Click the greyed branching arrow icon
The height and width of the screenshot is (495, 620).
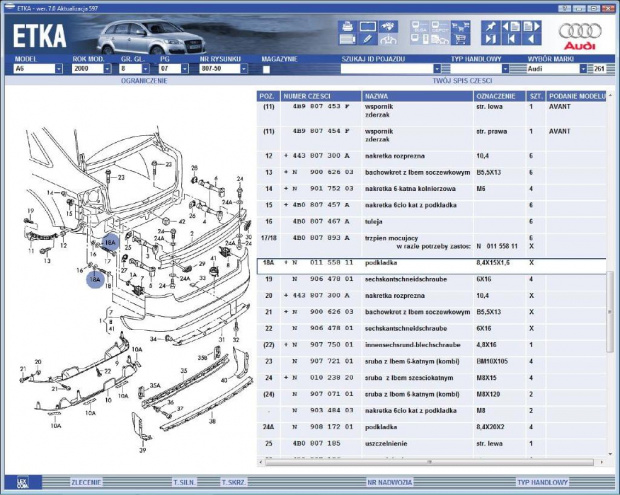coord(388,39)
